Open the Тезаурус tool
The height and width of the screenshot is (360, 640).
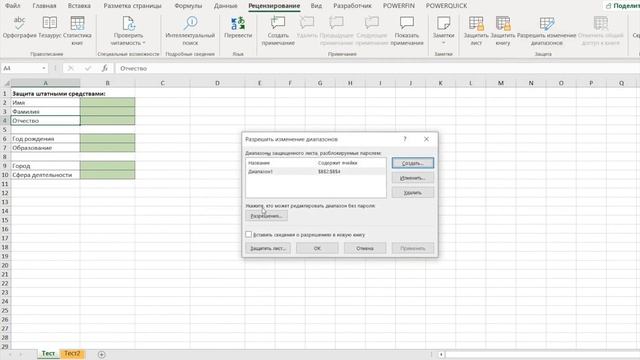[x=49, y=27]
